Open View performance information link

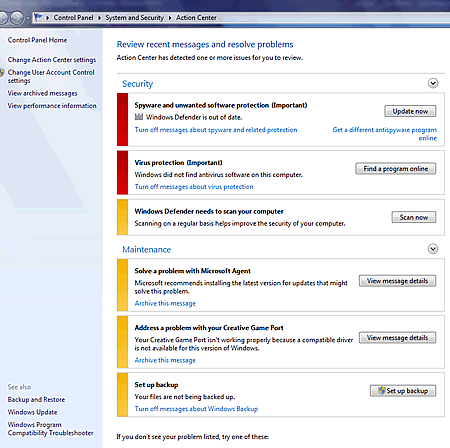point(52,106)
